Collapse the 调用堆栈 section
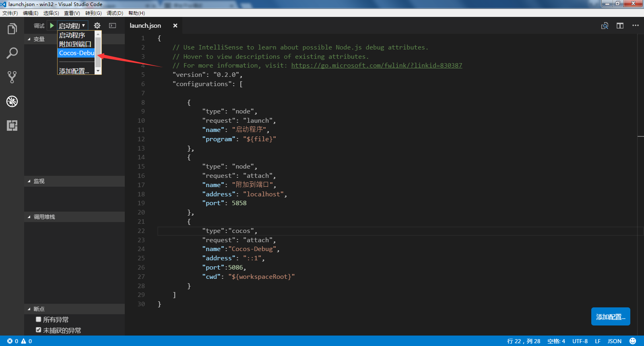This screenshot has height=346, width=644. (x=74, y=217)
